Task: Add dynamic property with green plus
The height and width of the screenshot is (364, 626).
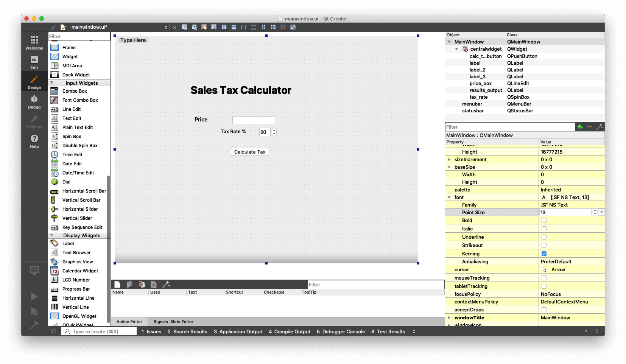Action: pos(580,127)
